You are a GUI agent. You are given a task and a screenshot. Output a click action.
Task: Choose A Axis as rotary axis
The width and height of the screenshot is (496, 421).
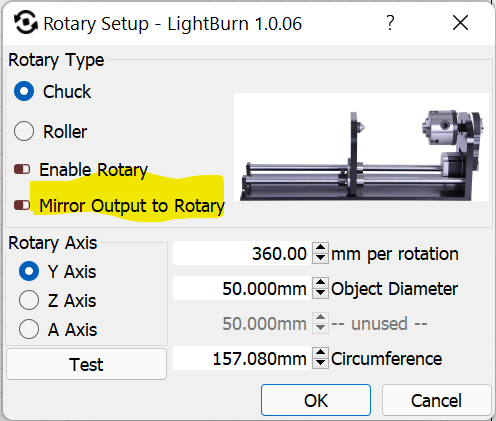pos(29,329)
